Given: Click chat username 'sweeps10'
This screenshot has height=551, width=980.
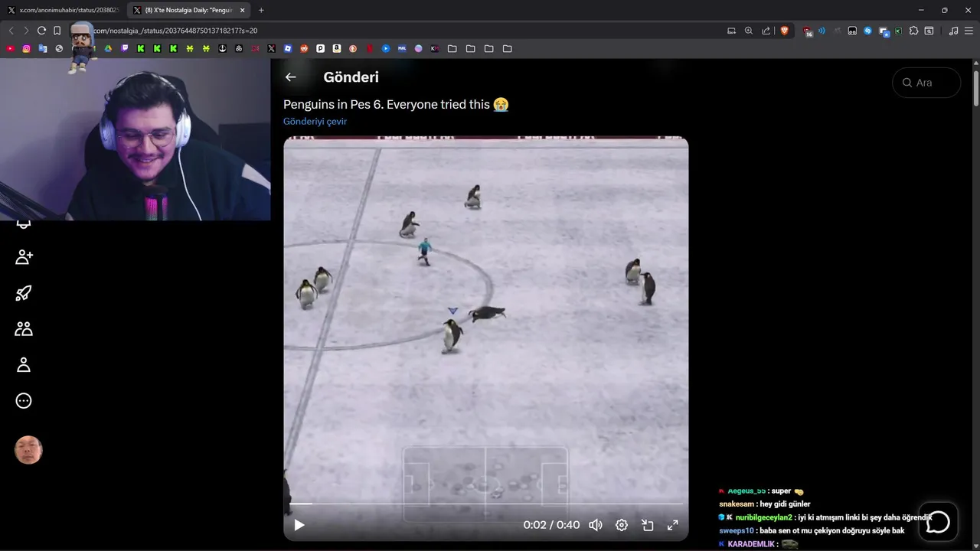Looking at the screenshot, I should 737,530.
